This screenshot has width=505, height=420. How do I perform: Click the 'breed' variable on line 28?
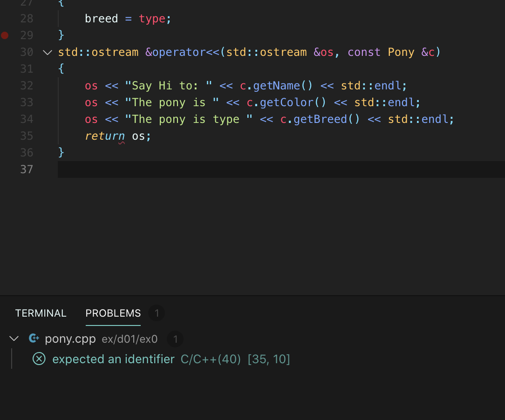click(102, 19)
